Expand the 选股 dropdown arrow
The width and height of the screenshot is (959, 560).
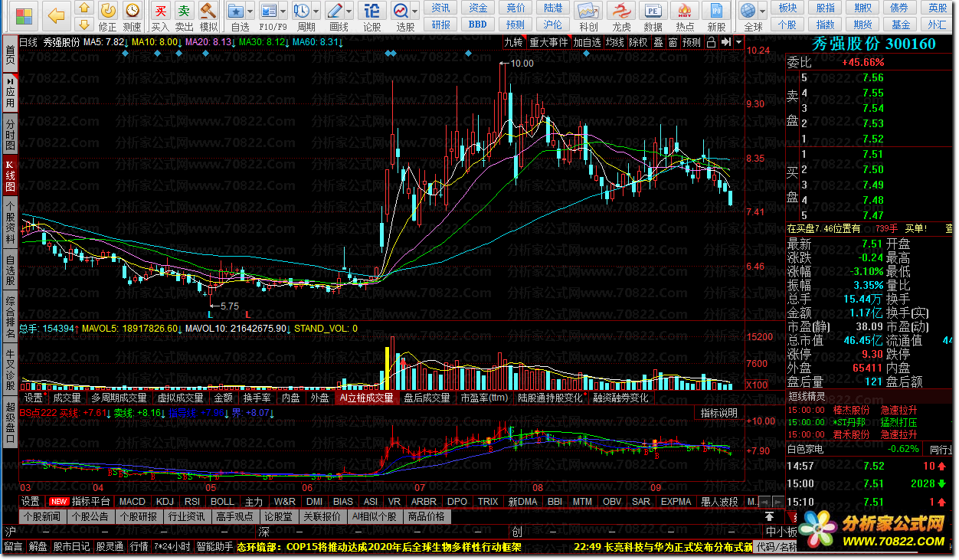point(414,11)
